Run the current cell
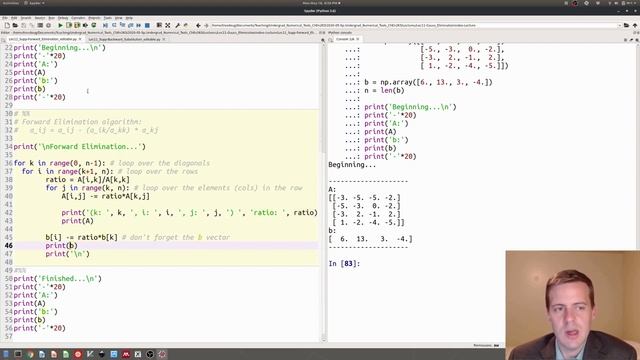The image size is (640, 360). pos(69,25)
